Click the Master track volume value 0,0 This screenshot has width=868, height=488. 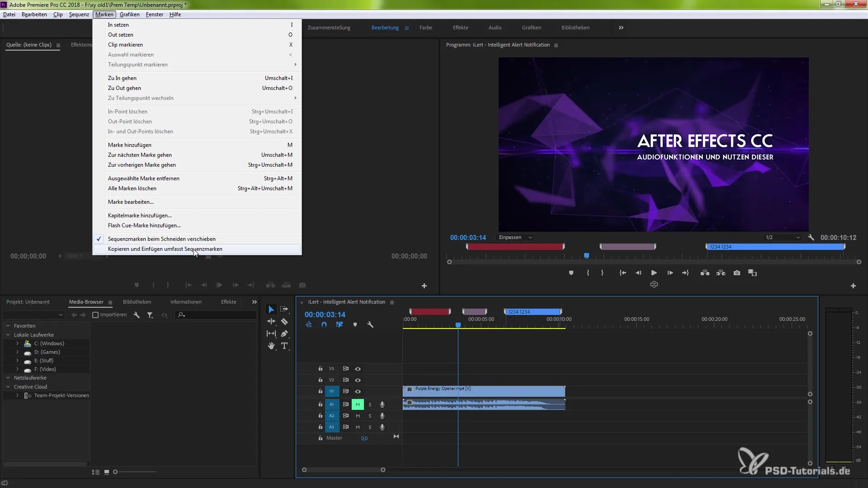point(364,438)
